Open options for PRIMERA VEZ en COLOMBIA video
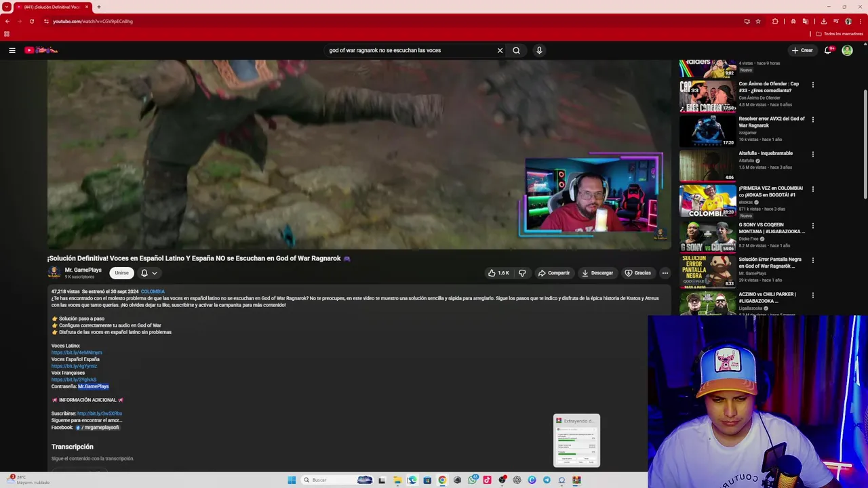Viewport: 868px width, 488px height. [813, 189]
